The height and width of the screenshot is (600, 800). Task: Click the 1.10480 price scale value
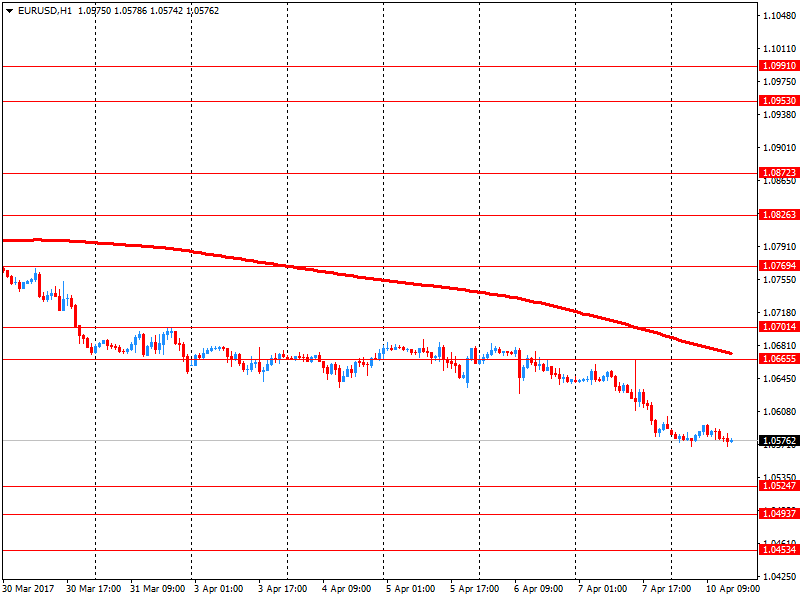click(780, 16)
